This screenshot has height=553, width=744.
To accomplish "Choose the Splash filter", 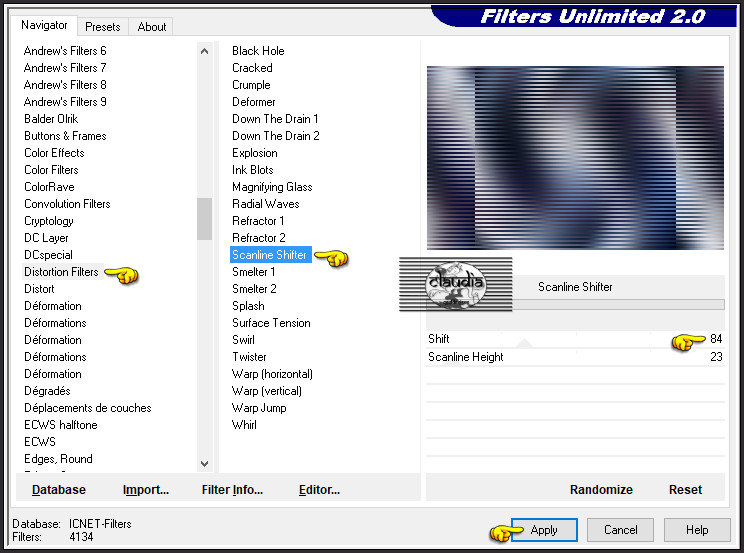I will [x=248, y=306].
